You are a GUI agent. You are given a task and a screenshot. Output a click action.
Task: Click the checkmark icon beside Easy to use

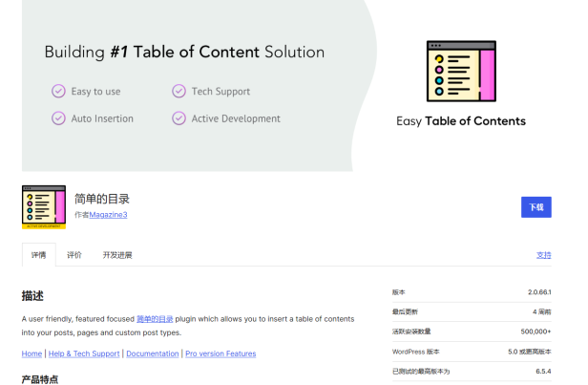(x=58, y=91)
